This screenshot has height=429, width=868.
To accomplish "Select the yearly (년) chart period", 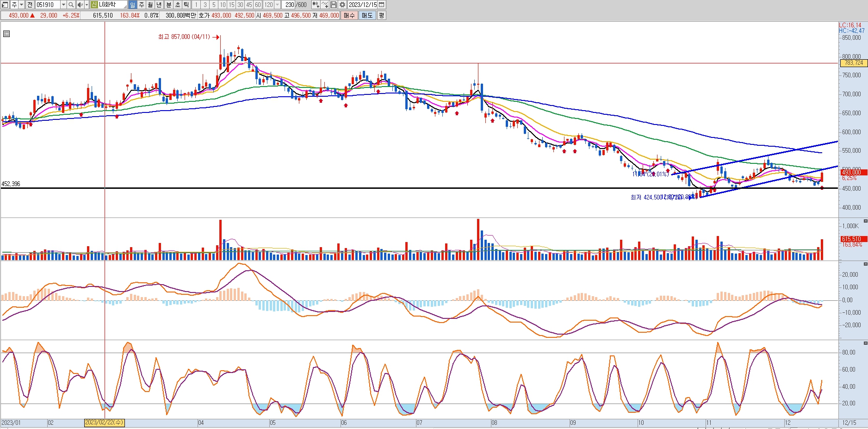I will tap(159, 5).
